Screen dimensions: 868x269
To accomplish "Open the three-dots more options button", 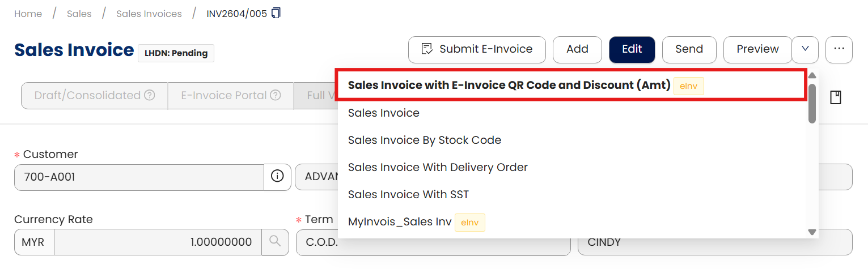I will pyautogui.click(x=839, y=49).
